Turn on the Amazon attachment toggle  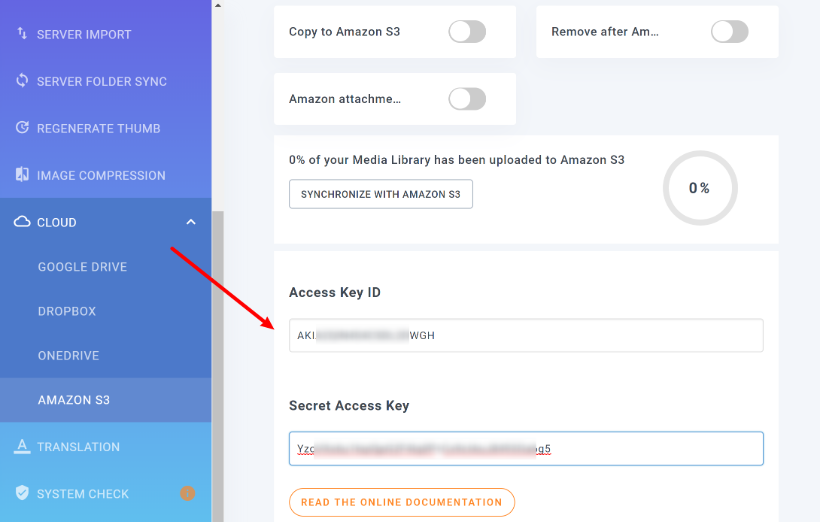(467, 99)
